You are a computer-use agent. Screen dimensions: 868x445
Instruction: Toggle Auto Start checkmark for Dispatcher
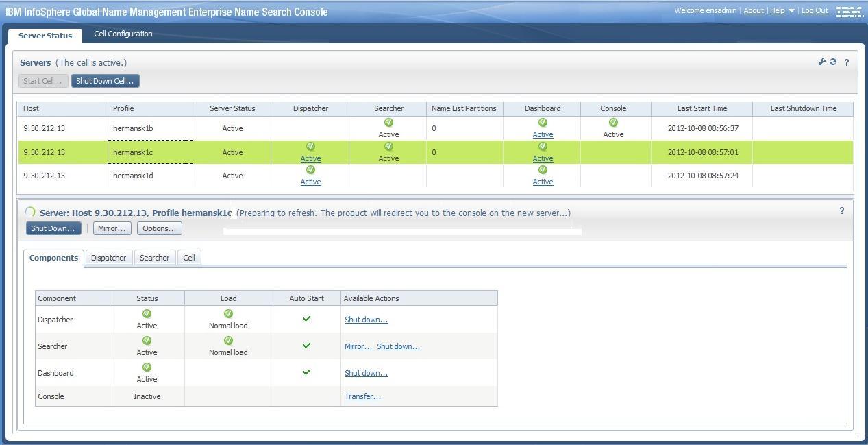306,319
